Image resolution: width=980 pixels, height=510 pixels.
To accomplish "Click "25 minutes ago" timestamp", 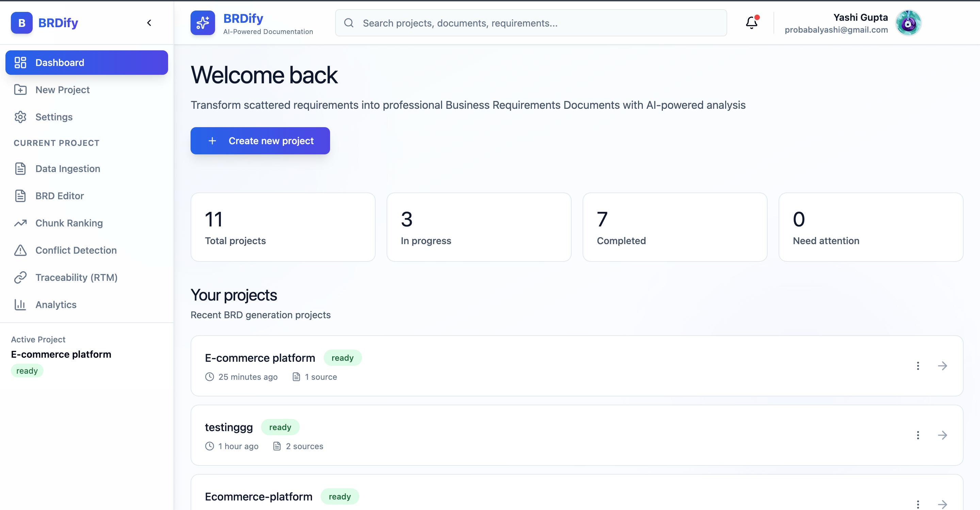I will 248,377.
